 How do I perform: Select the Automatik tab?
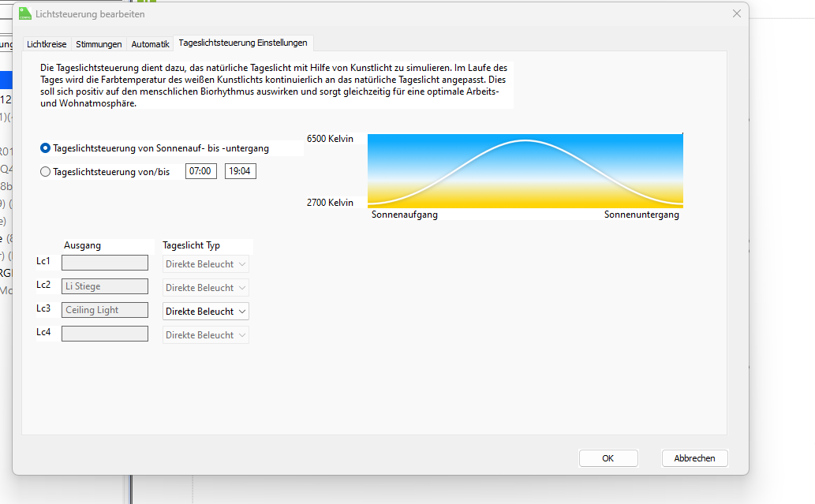coord(150,44)
